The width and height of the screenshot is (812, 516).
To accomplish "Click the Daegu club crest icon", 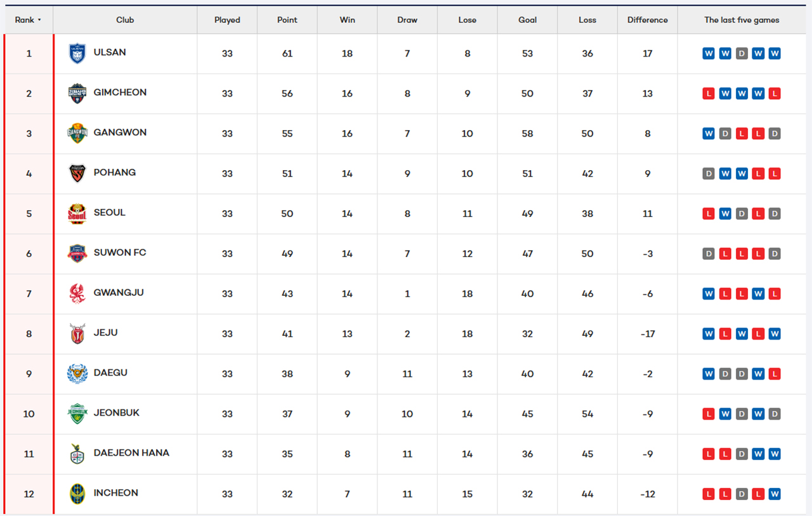I will click(77, 373).
